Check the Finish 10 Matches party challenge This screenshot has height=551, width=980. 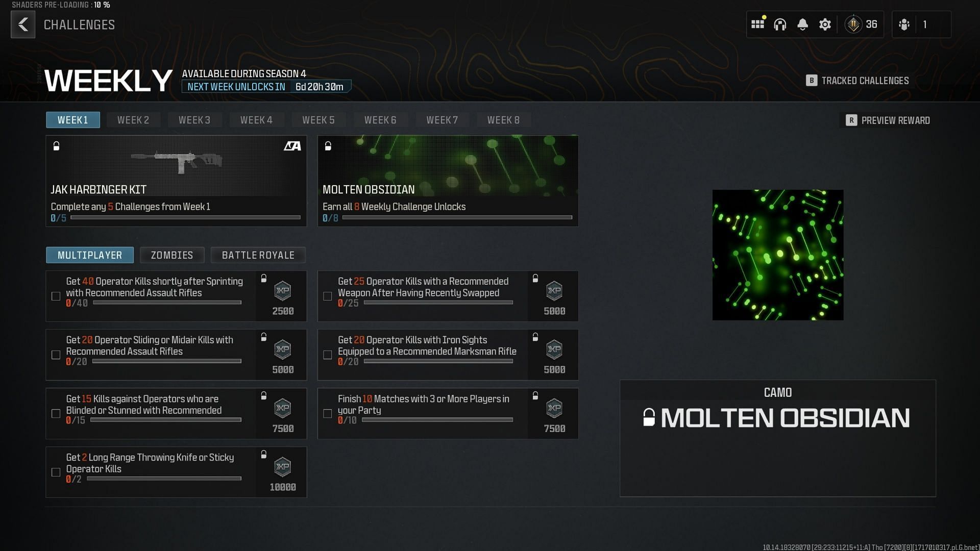[328, 414]
